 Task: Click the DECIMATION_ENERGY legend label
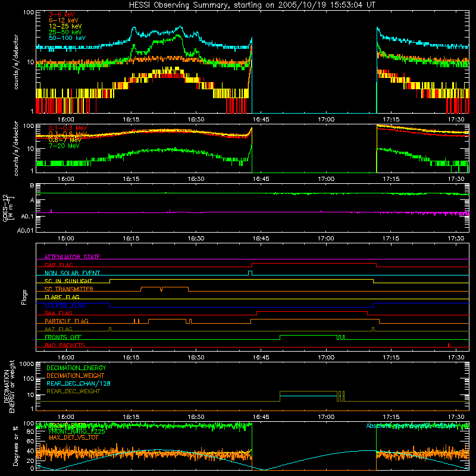pyautogui.click(x=76, y=368)
